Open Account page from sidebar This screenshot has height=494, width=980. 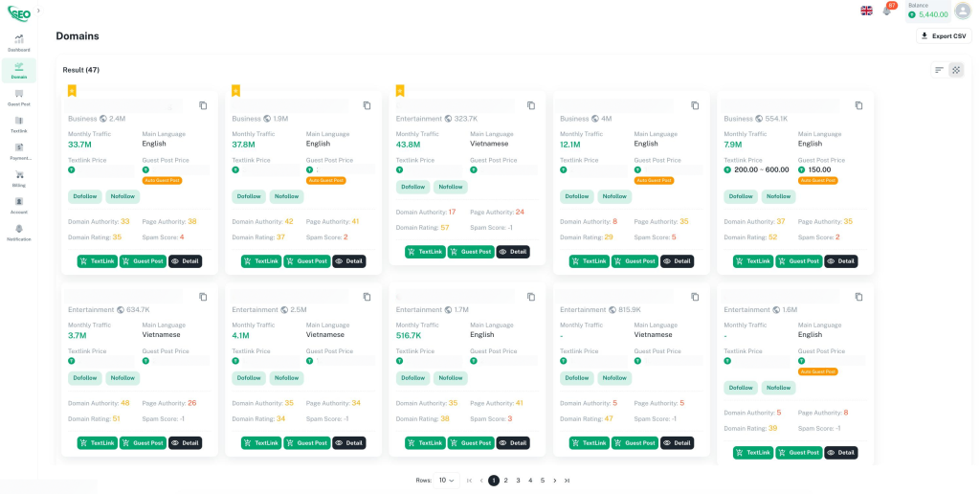point(19,205)
